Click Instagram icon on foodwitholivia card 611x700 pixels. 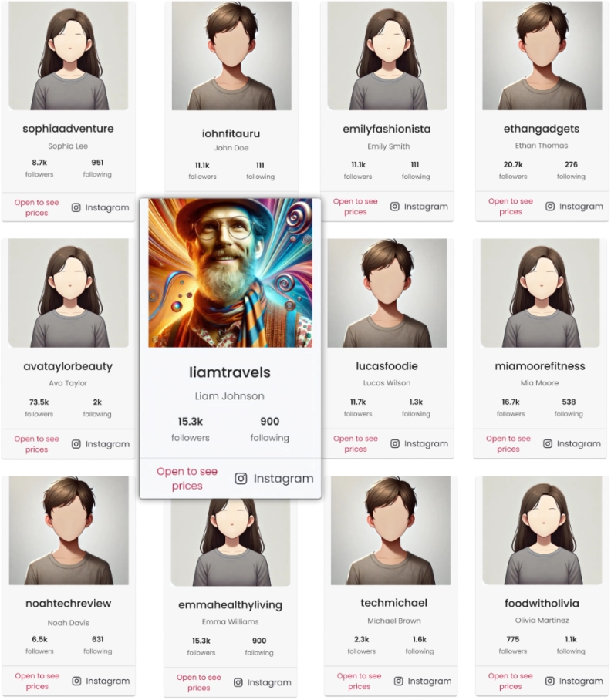550,681
